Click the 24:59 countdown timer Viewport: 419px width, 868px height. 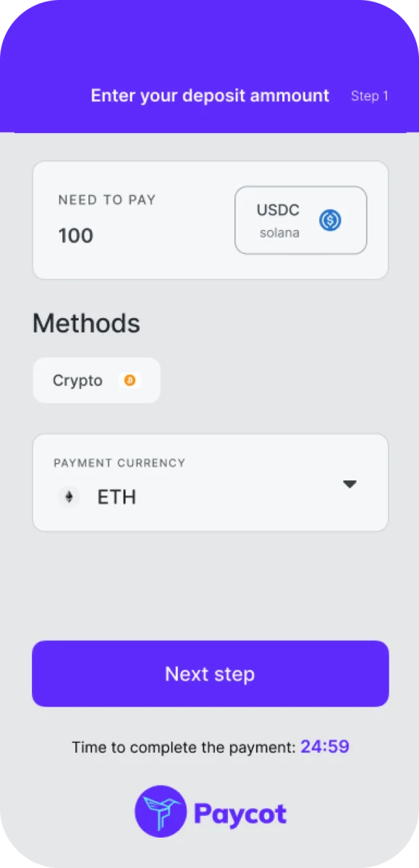(x=325, y=746)
